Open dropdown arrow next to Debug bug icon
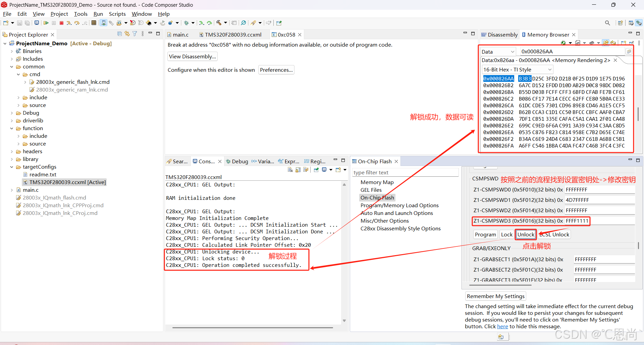The height and width of the screenshot is (345, 644). pos(193,23)
